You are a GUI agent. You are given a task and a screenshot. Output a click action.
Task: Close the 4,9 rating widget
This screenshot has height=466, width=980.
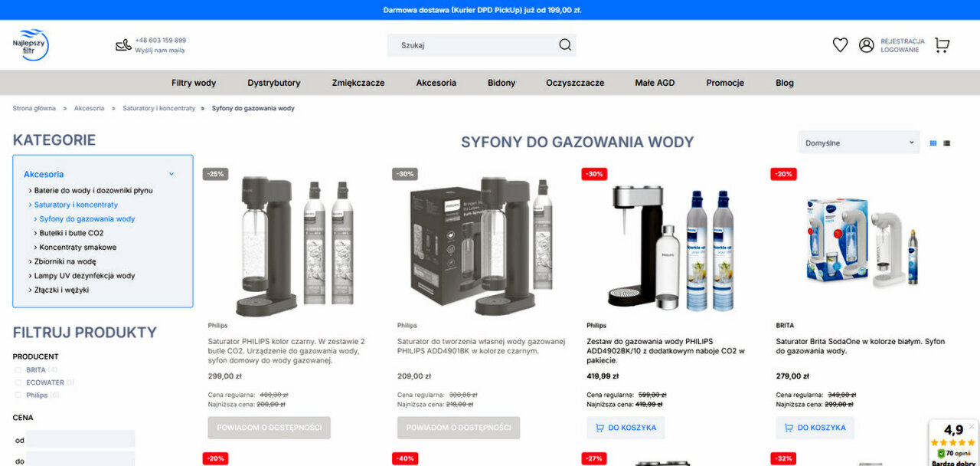[972, 426]
